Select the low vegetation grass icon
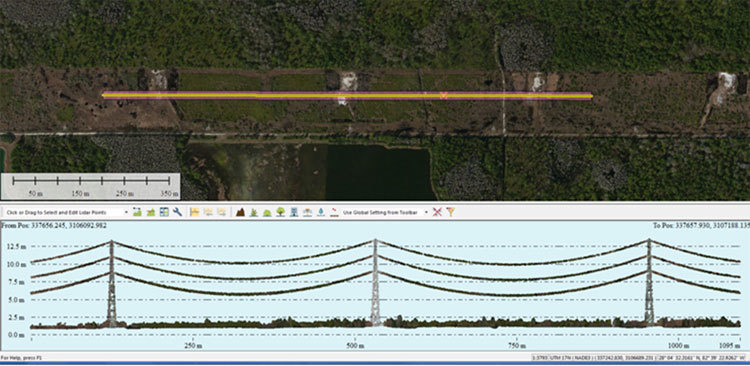750x366 pixels. tap(254, 212)
